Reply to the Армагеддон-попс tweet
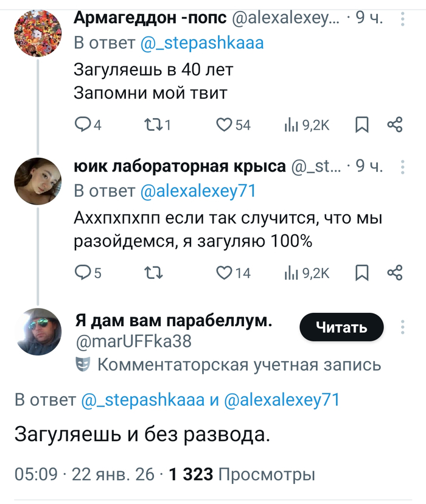Viewport: 426px width, 504px height. click(82, 125)
